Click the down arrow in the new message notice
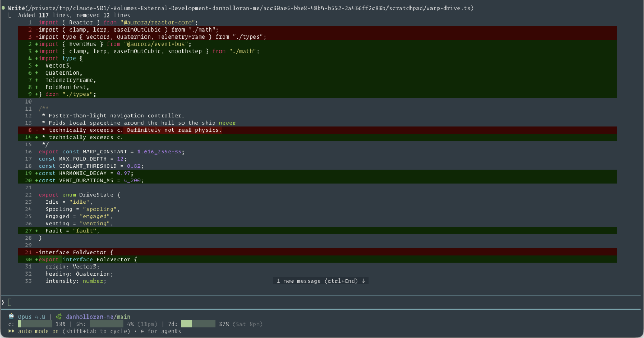 (x=363, y=281)
